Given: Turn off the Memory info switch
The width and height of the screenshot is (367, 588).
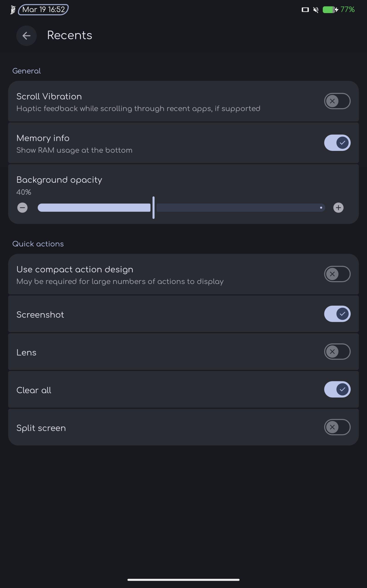Looking at the screenshot, I should coord(337,143).
